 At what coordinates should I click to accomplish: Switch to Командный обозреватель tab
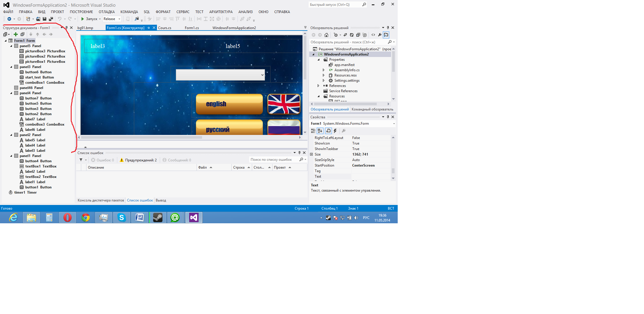pyautogui.click(x=372, y=109)
